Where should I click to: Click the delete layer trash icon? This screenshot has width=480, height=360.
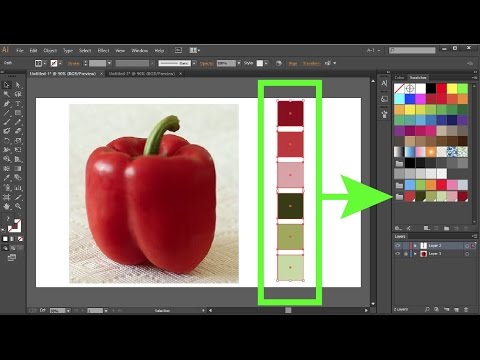tap(466, 310)
